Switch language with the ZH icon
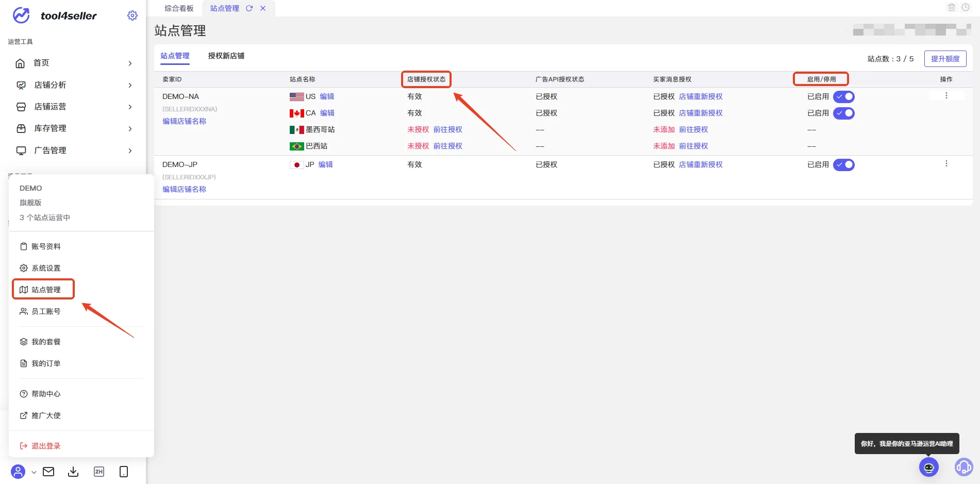The image size is (980, 484). point(99,472)
